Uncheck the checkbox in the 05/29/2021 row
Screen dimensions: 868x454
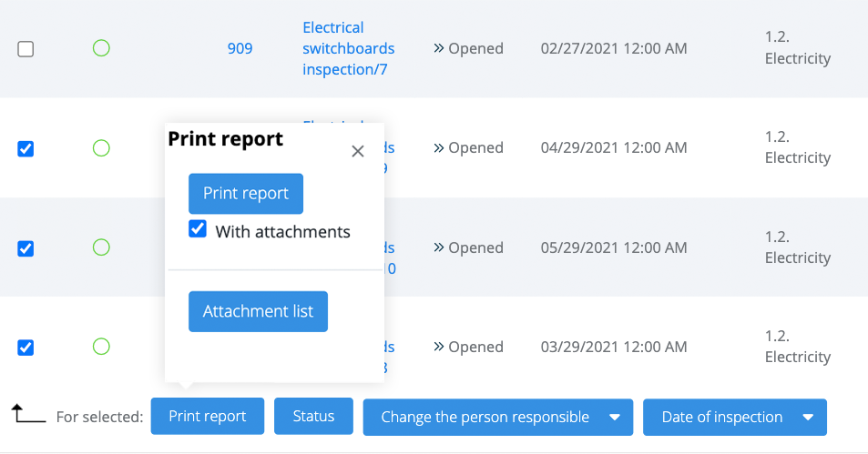click(26, 248)
